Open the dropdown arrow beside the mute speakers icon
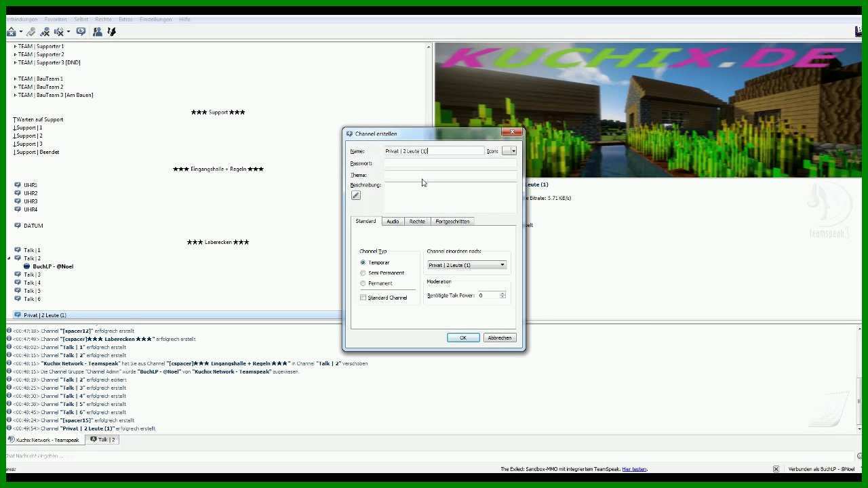This screenshot has width=868, height=488. pyautogui.click(x=68, y=32)
